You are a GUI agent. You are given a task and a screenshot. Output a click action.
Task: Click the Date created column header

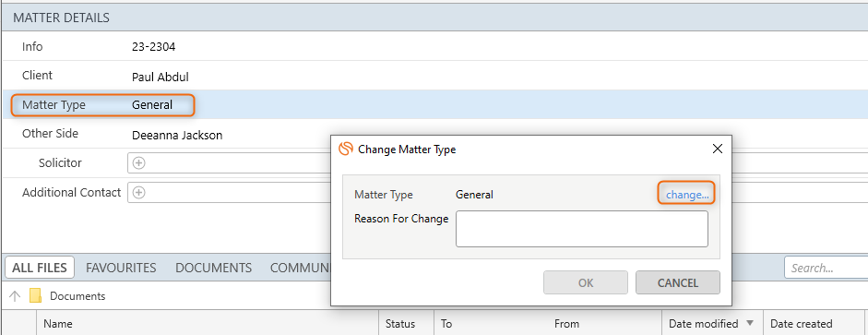(x=814, y=323)
